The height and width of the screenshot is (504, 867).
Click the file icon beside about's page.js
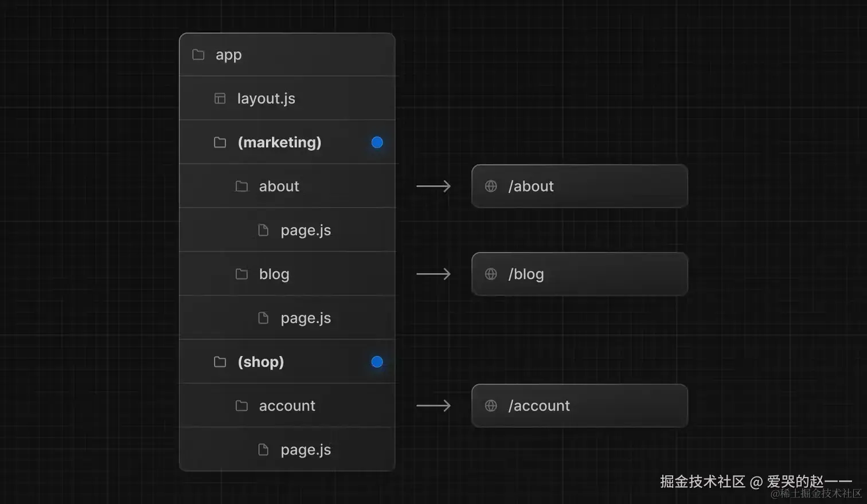tap(263, 230)
